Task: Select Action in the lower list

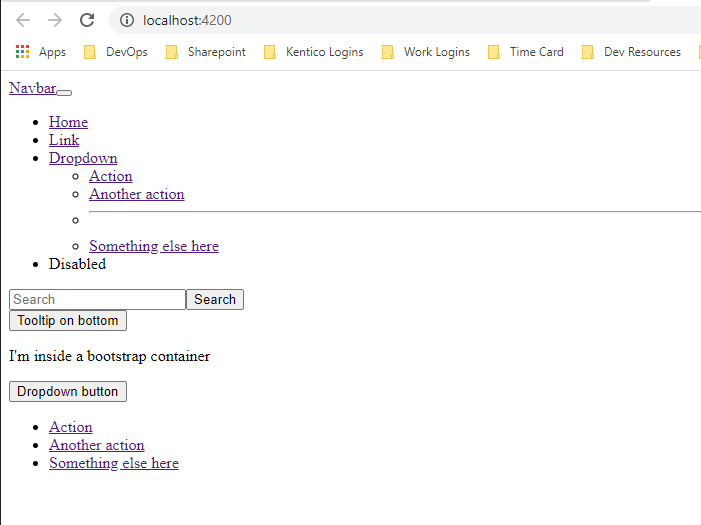Action: point(71,427)
